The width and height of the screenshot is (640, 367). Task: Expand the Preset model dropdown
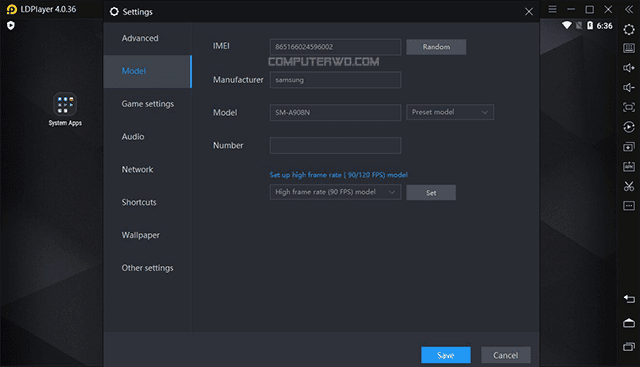point(450,112)
